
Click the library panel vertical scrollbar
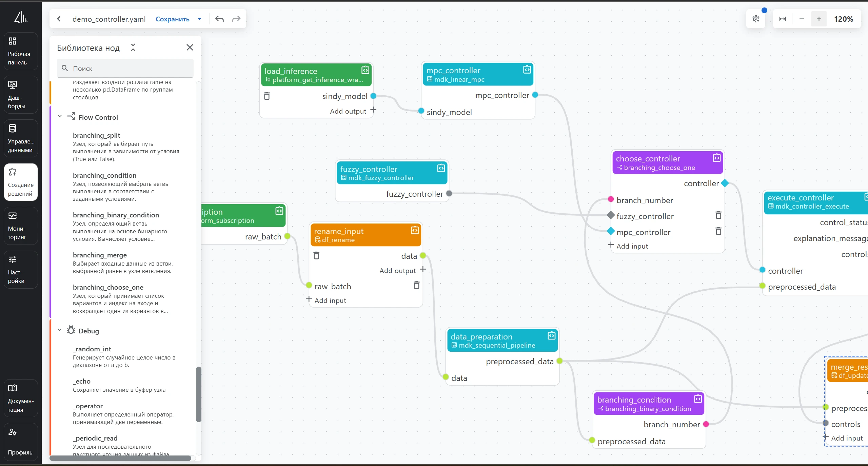point(199,394)
